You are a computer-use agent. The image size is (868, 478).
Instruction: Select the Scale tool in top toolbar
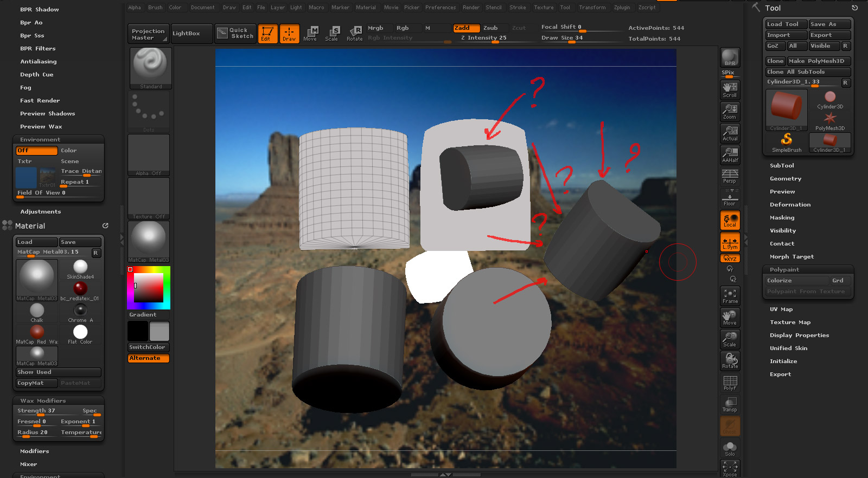[x=331, y=33]
